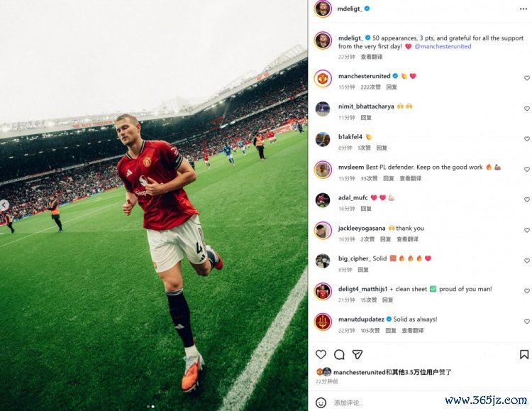This screenshot has width=532, height=411.
Task: Open the comment bubble icon
Action: [339, 355]
